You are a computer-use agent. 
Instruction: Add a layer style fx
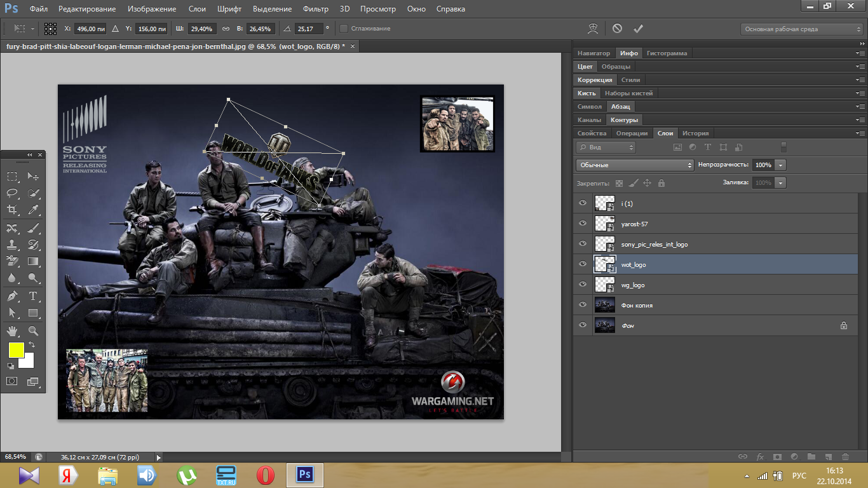pyautogui.click(x=760, y=456)
